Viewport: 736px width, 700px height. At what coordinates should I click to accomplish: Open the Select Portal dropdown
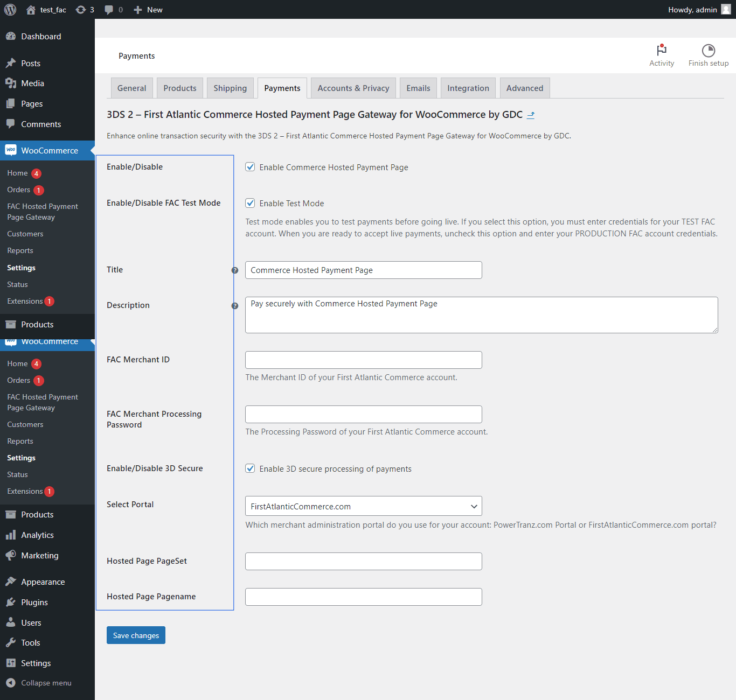363,506
